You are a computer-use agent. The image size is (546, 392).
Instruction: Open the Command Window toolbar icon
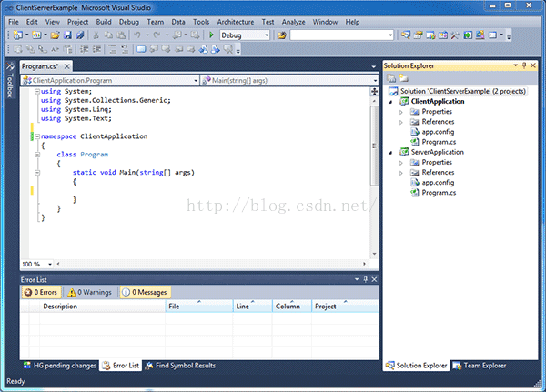[492, 35]
